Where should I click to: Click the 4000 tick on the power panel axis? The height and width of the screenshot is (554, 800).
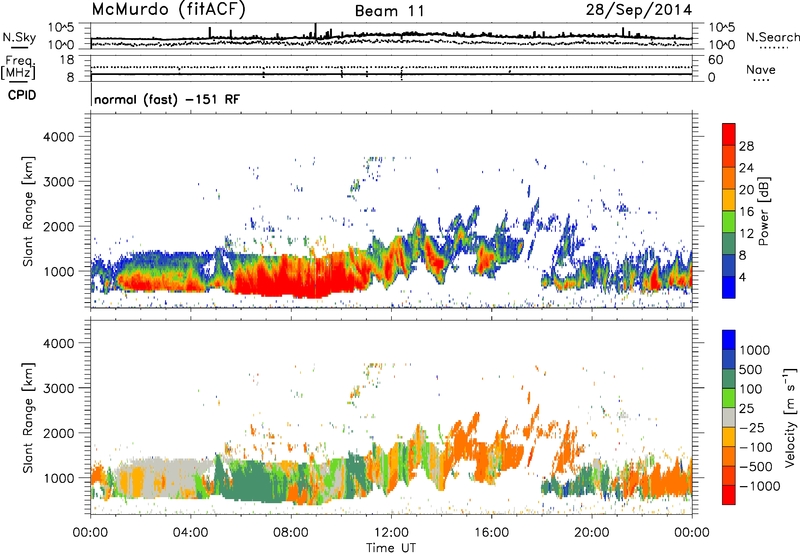coord(58,137)
